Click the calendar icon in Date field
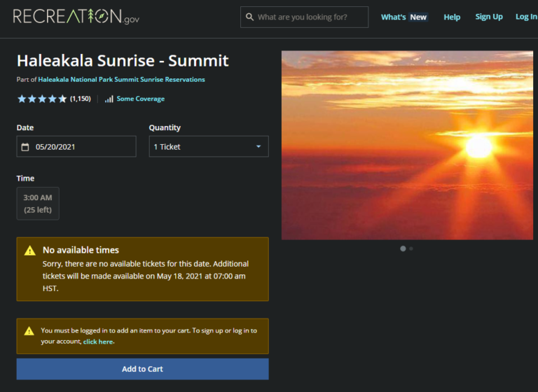The height and width of the screenshot is (392, 538). coord(26,147)
